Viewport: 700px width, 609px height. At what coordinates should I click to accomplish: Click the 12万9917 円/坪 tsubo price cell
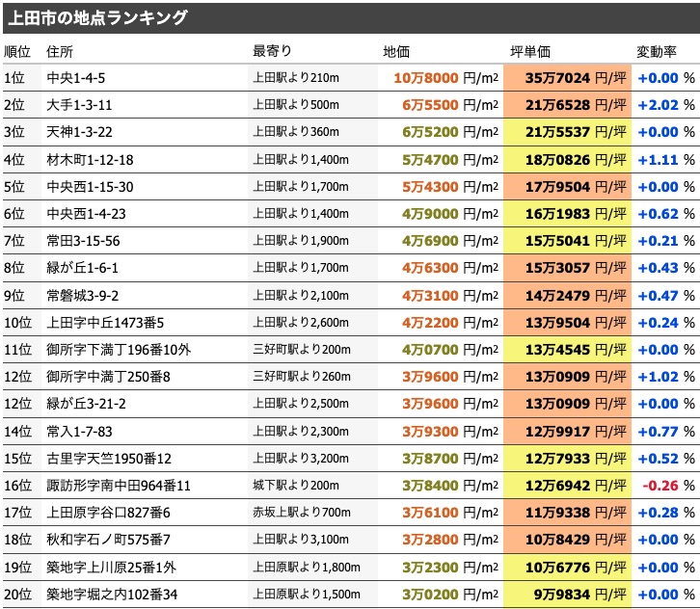pos(567,432)
